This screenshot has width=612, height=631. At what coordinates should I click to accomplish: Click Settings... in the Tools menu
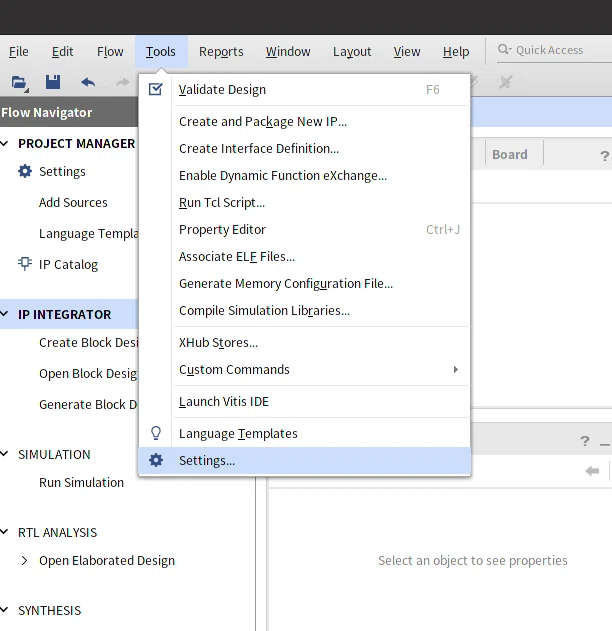[x=305, y=460]
